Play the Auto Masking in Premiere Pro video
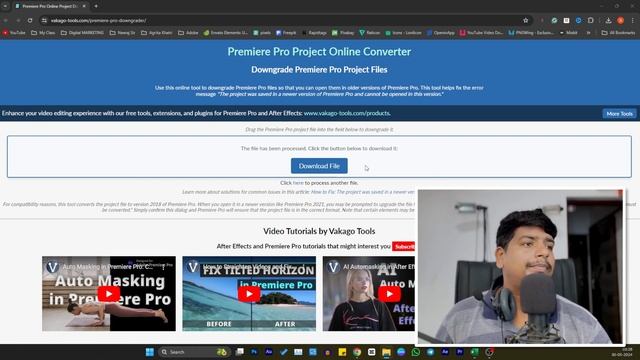Screen dimensions: 640x360 (x=109, y=294)
